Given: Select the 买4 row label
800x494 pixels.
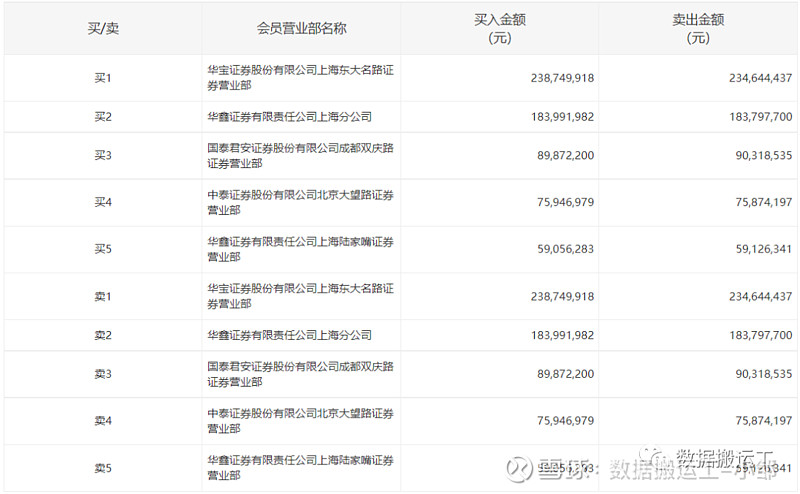Looking at the screenshot, I should [103, 202].
